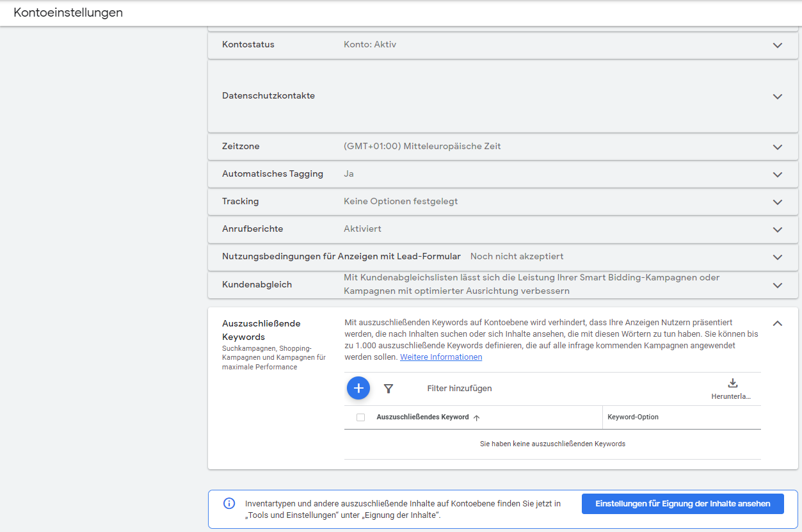This screenshot has height=532, width=802.
Task: Click the Kundenabgleich description text
Action: click(x=532, y=284)
